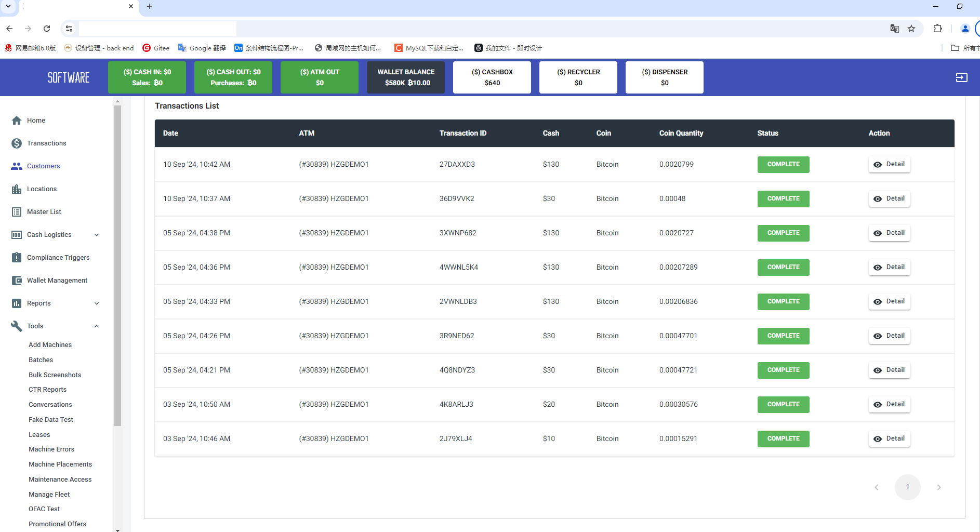View details of transaction 27DAXXD3

889,164
